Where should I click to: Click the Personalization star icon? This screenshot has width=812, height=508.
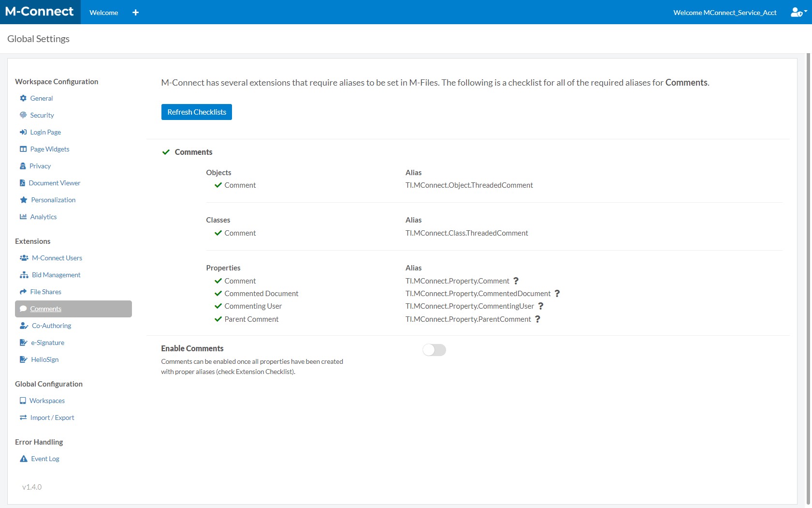coord(23,200)
